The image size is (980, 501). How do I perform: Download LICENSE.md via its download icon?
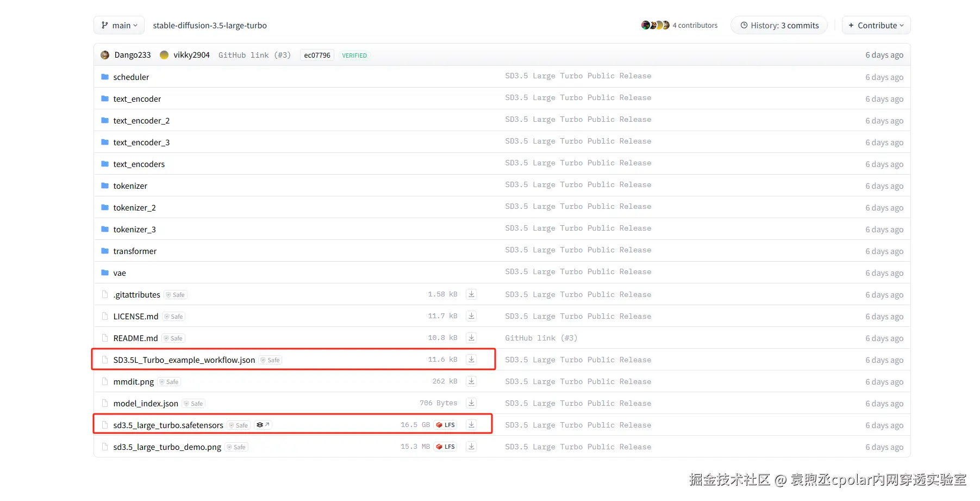pyautogui.click(x=471, y=316)
